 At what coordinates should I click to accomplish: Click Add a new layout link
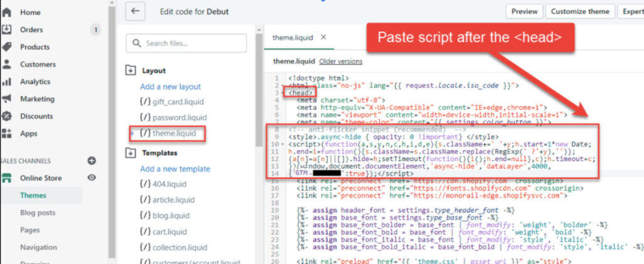coord(170,87)
